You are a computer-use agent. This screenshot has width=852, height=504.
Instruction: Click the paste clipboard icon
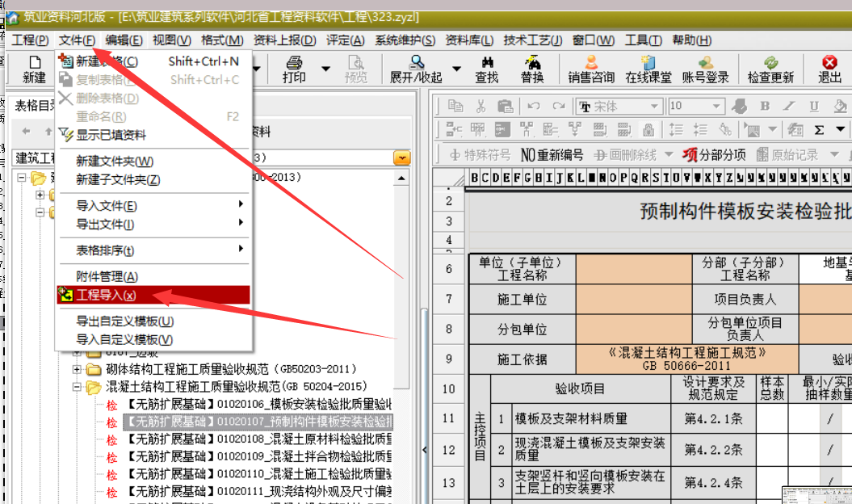(x=506, y=106)
